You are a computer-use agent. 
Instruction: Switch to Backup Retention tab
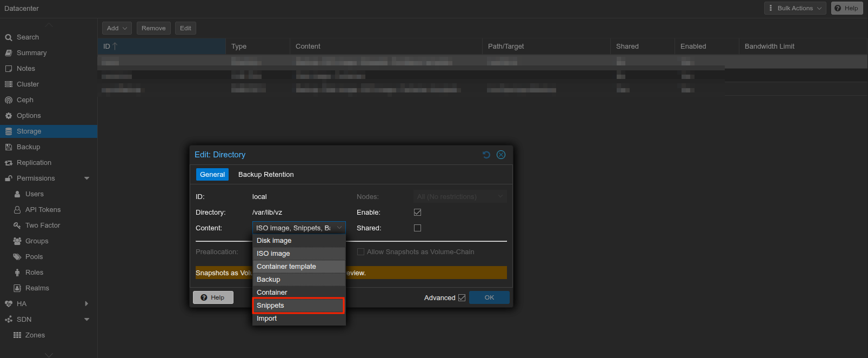[266, 175]
